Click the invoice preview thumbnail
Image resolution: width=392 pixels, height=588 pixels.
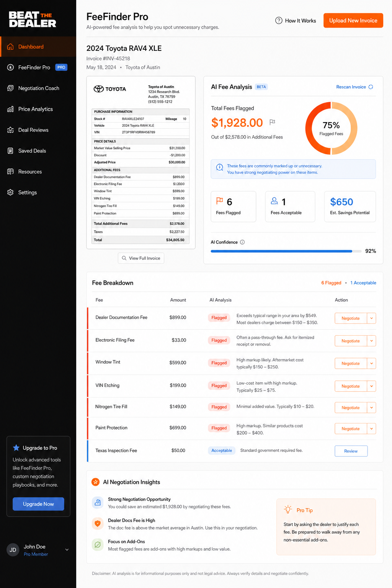(141, 163)
